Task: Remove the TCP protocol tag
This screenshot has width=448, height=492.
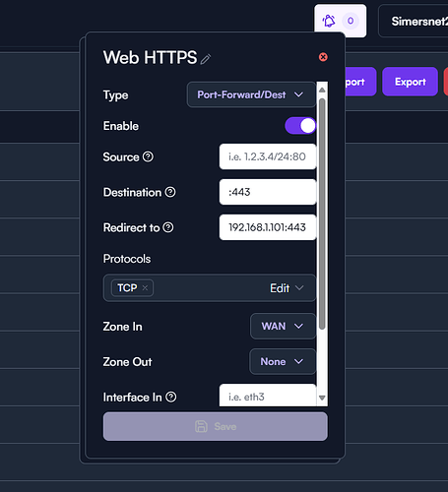Action: 145,288
